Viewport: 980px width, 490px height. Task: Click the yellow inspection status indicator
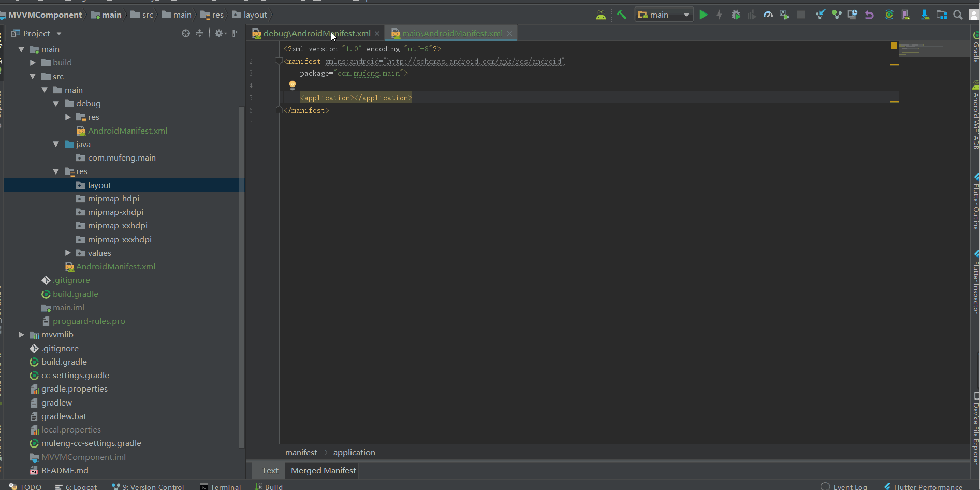point(894,46)
